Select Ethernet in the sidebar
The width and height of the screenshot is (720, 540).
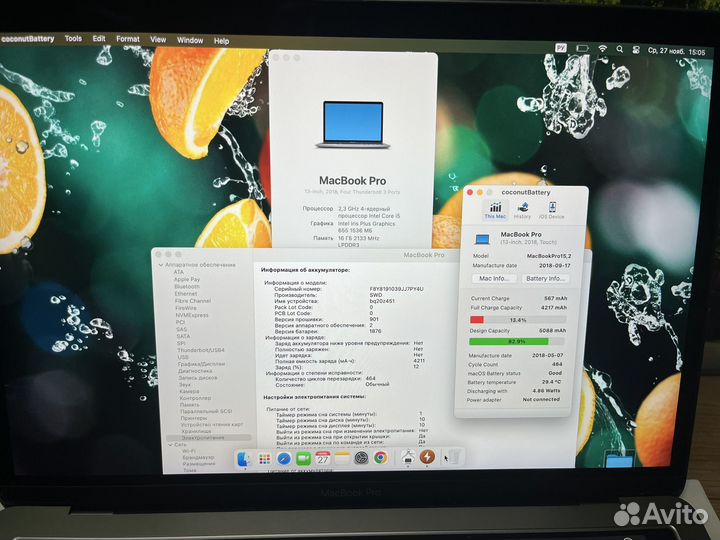(x=186, y=293)
